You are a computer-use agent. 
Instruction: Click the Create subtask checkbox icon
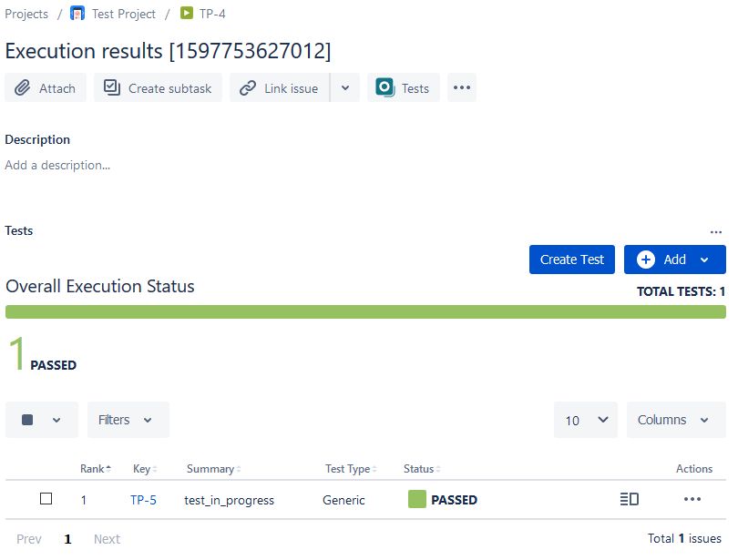[112, 88]
